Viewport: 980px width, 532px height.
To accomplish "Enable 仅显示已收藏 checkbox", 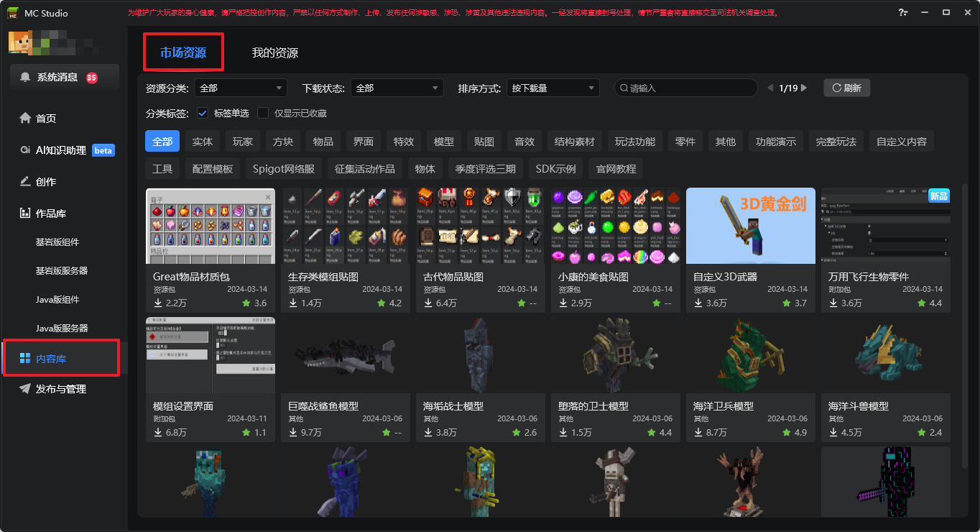I will (x=263, y=113).
